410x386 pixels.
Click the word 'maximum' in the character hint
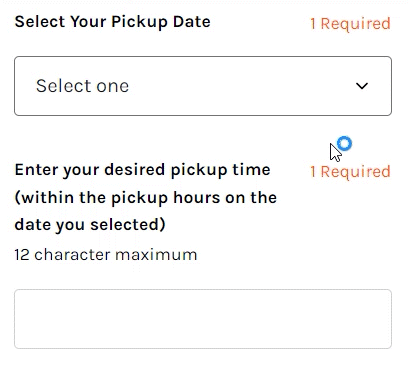tap(156, 255)
